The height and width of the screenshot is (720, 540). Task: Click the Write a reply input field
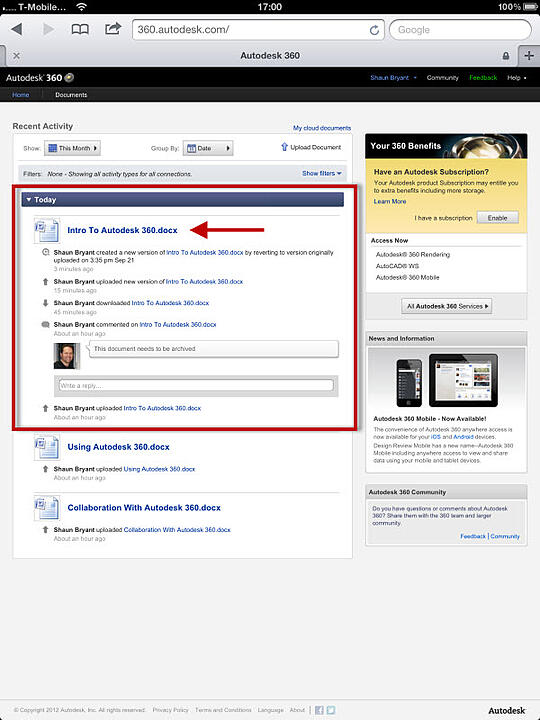[x=196, y=385]
